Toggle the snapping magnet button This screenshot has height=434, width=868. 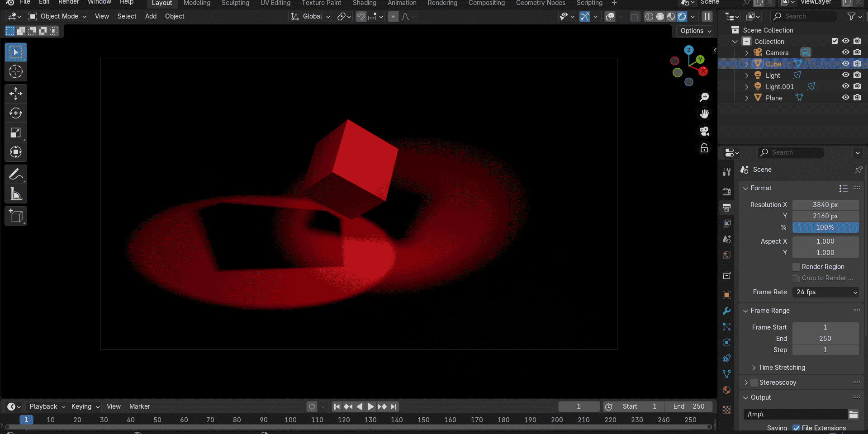(x=361, y=17)
